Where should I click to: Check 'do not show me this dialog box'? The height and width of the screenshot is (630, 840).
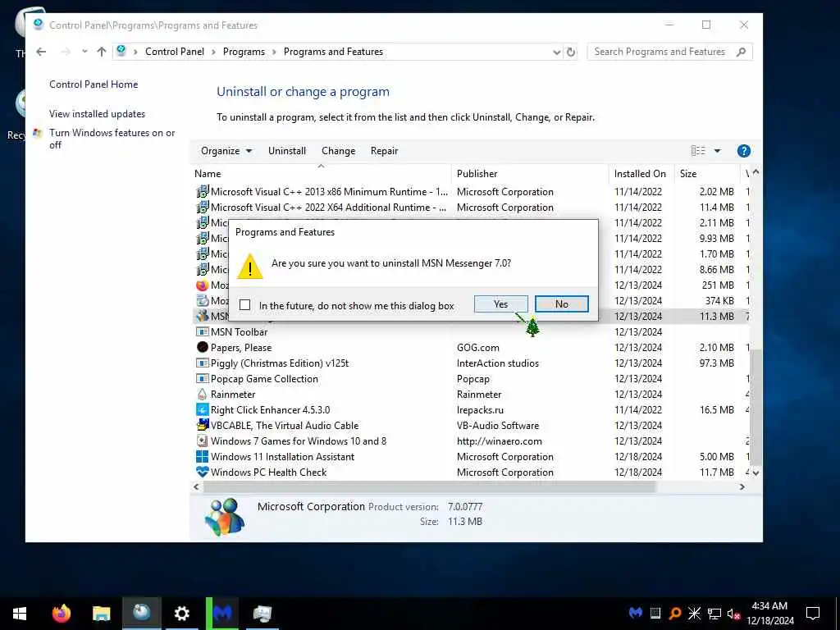244,305
